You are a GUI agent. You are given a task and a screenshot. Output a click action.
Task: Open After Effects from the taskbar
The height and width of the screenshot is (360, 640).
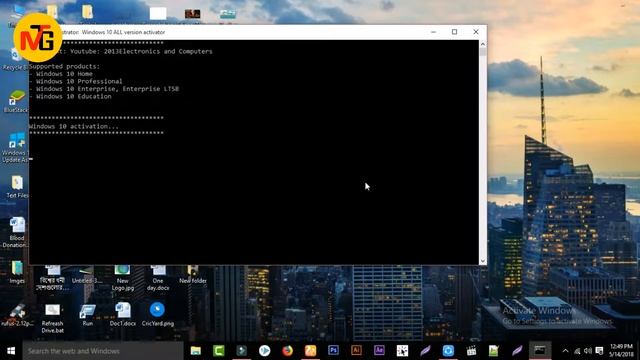379,351
